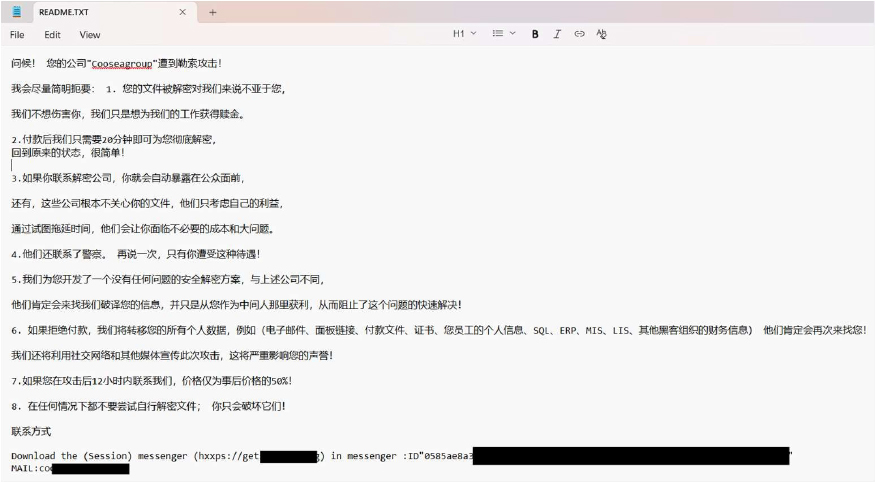Click the 联系方式 heading line
876x483 pixels.
click(31, 431)
